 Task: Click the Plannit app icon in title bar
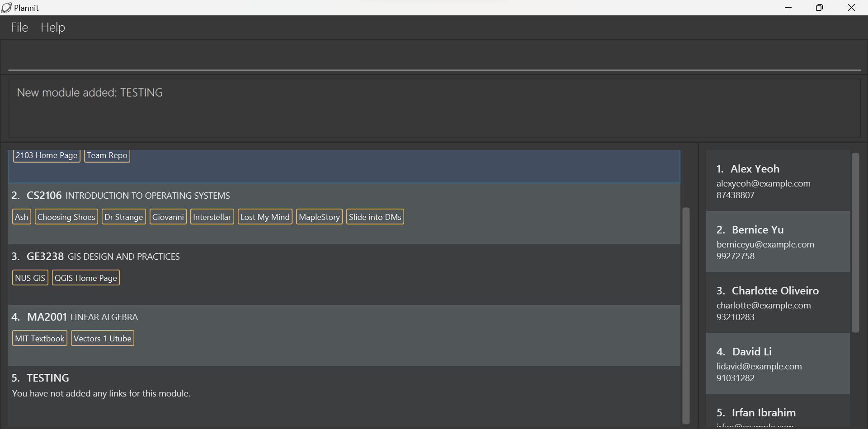(6, 8)
